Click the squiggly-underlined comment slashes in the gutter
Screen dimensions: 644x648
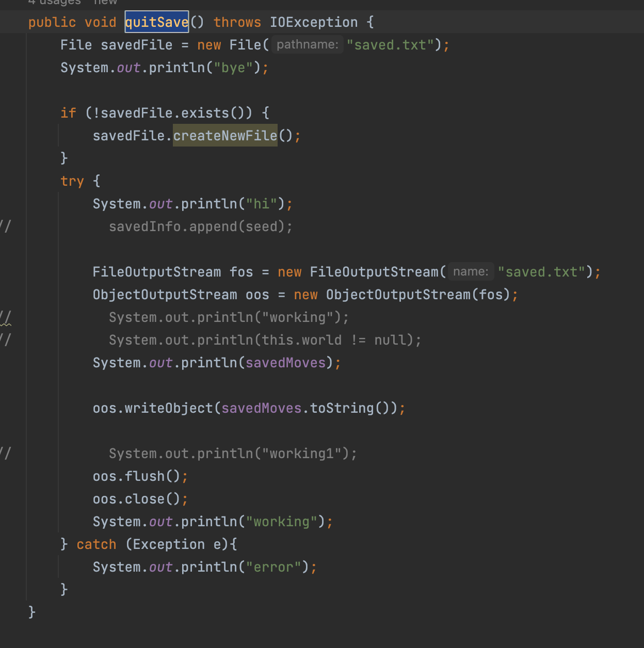pyautogui.click(x=6, y=317)
